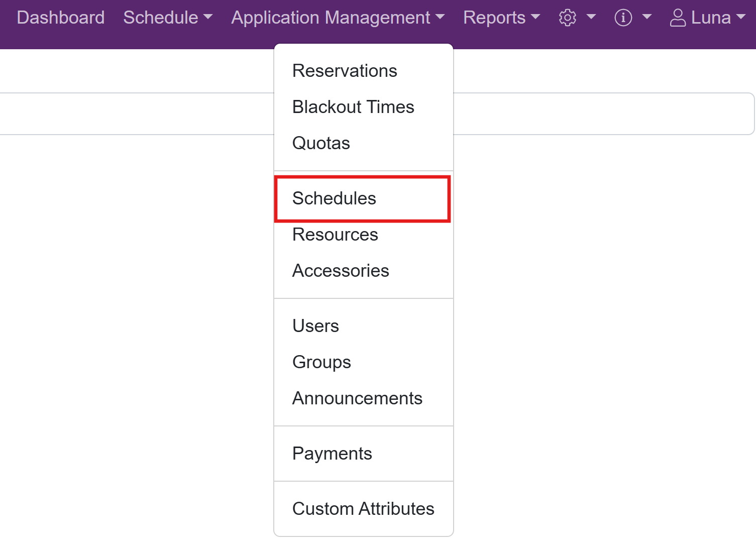Choose Custom Attributes in the menu
Screen dimensions: 756x549
tap(363, 509)
